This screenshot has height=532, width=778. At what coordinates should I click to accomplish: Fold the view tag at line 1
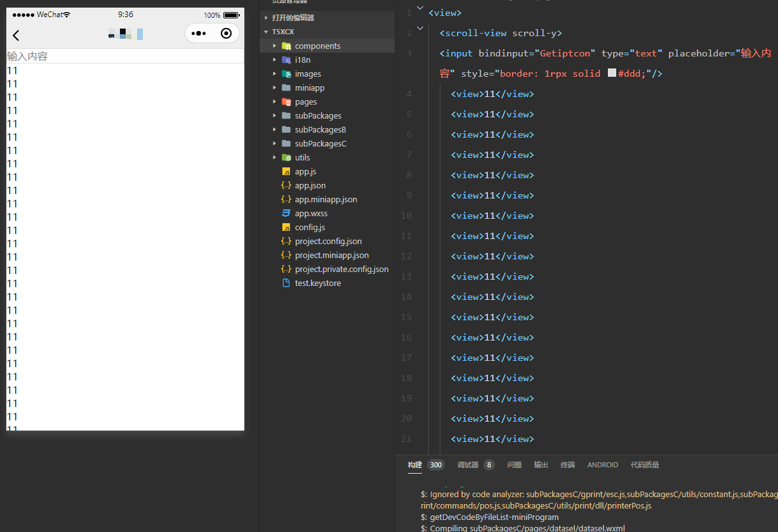coord(419,8)
